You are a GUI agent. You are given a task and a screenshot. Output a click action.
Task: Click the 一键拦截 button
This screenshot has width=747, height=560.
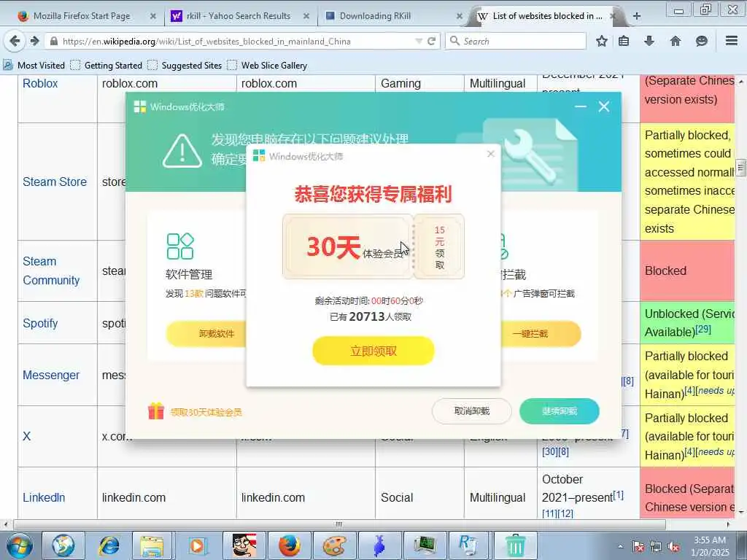click(541, 333)
